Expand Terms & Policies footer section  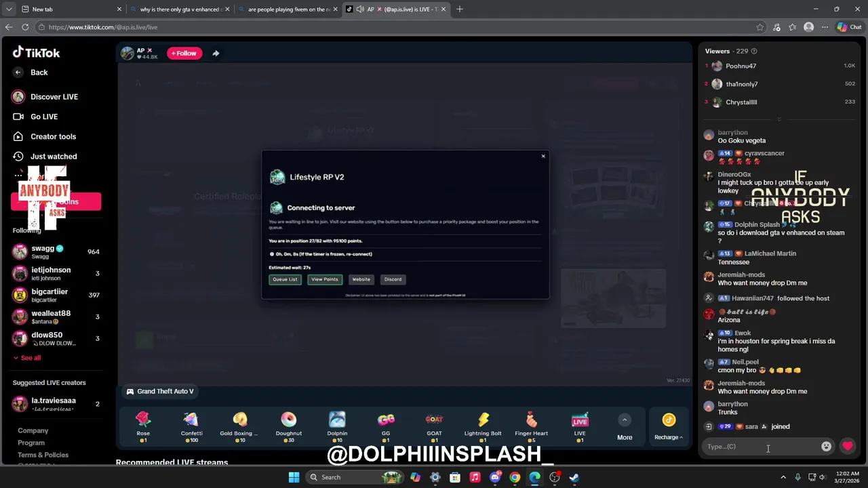pyautogui.click(x=43, y=455)
